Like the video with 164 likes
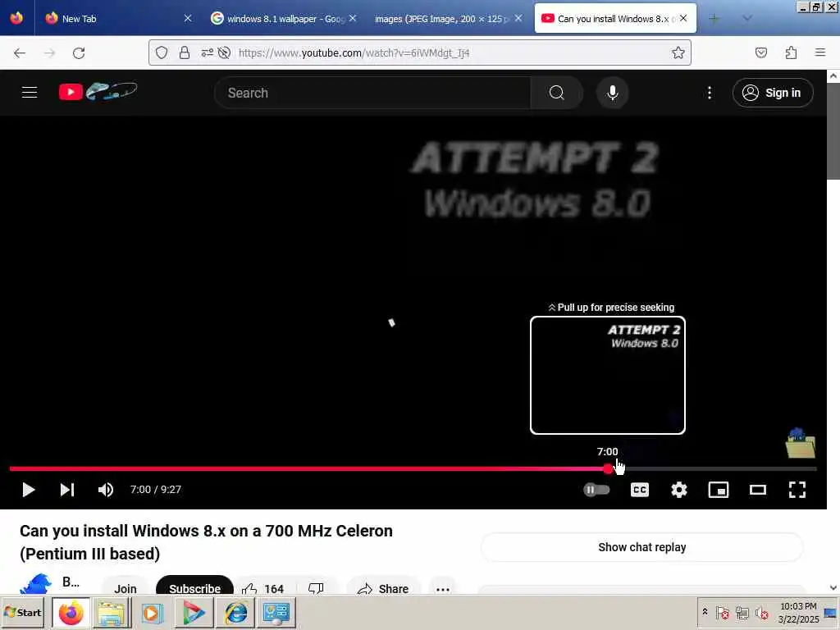840x630 pixels. coord(263,589)
